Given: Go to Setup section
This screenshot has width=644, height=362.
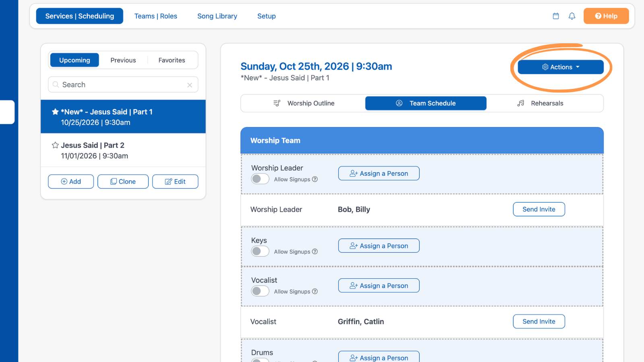Looking at the screenshot, I should coord(266,16).
